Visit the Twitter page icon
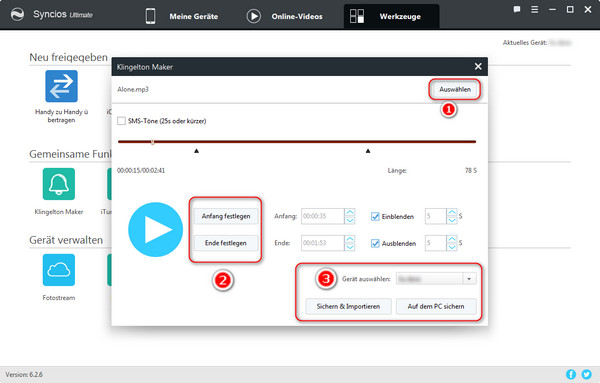The image size is (600, 383). point(586,374)
